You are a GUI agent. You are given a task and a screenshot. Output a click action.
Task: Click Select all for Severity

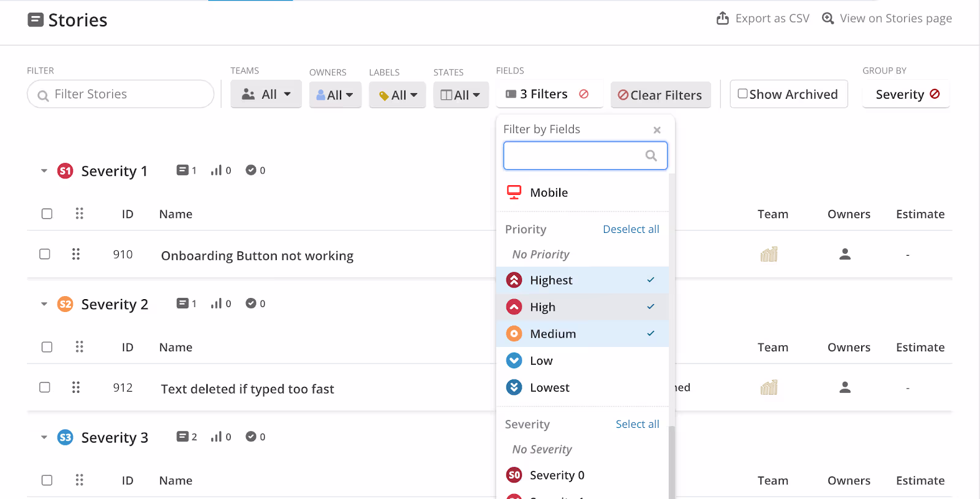637,424
